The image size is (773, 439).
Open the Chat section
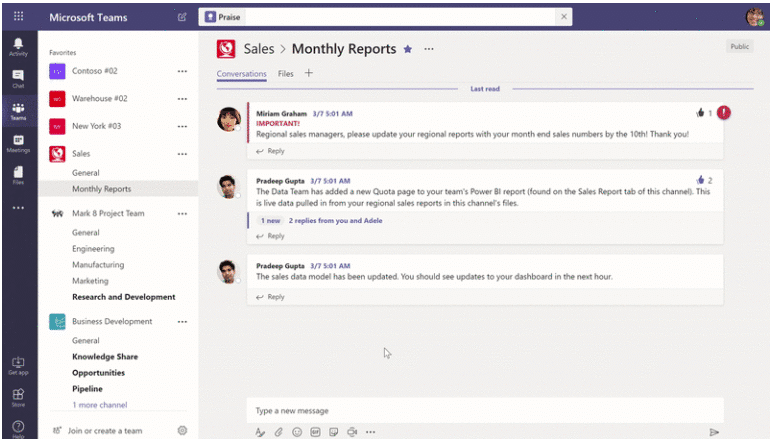point(18,78)
